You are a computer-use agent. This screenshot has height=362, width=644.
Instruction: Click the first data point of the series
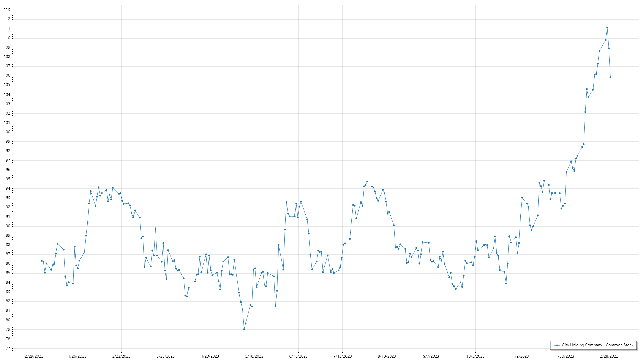pyautogui.click(x=42, y=261)
